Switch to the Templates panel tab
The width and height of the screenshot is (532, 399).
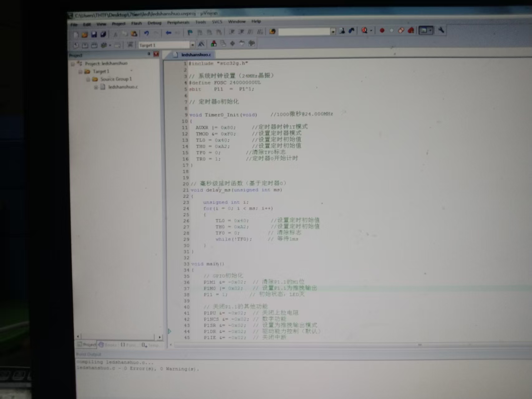(x=150, y=345)
